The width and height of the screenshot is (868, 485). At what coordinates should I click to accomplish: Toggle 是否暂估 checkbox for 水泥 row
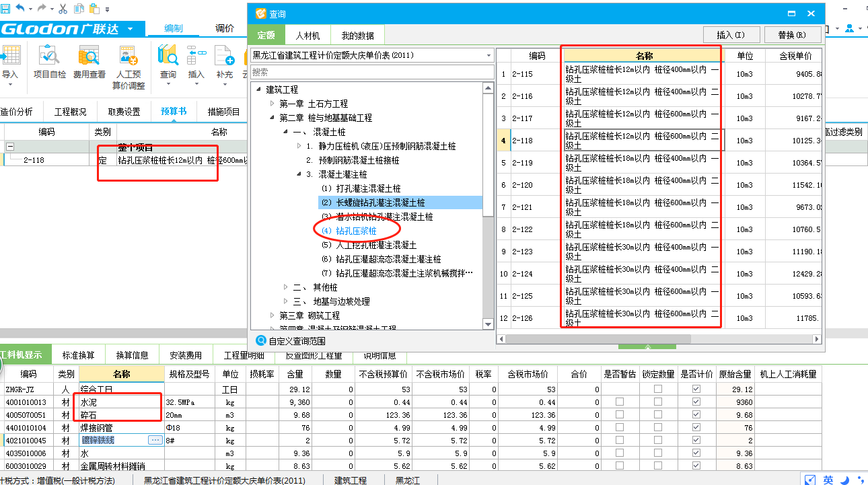(620, 402)
